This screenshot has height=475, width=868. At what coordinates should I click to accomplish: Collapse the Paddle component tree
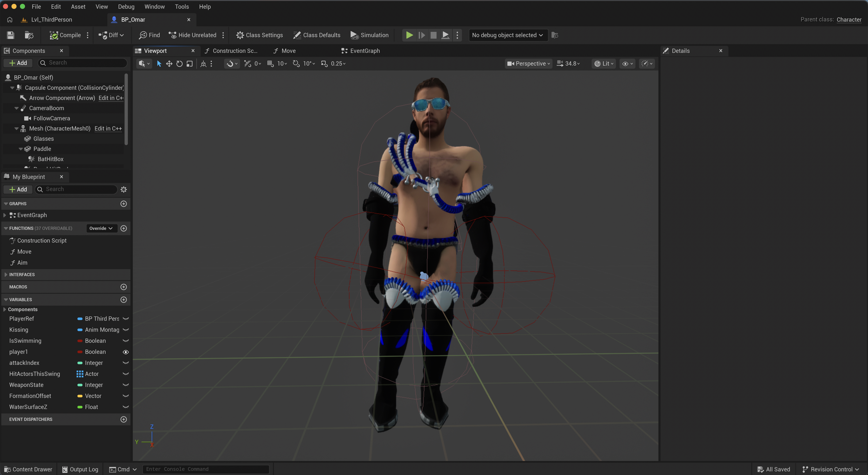pos(21,149)
